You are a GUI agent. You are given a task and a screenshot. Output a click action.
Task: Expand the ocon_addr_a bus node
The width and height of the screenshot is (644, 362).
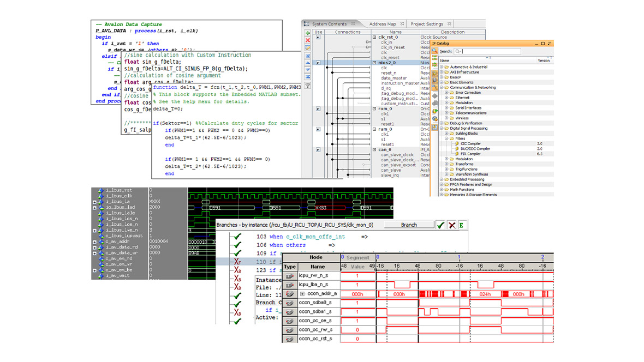click(x=302, y=294)
